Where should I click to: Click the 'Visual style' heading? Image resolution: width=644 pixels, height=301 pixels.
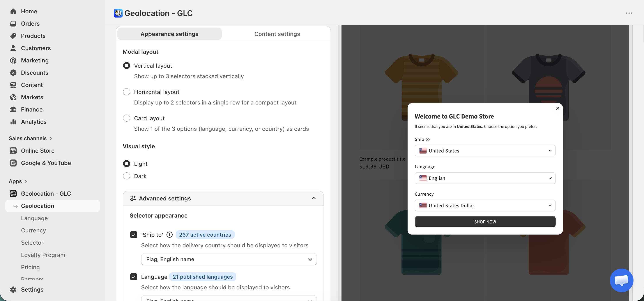139,146
